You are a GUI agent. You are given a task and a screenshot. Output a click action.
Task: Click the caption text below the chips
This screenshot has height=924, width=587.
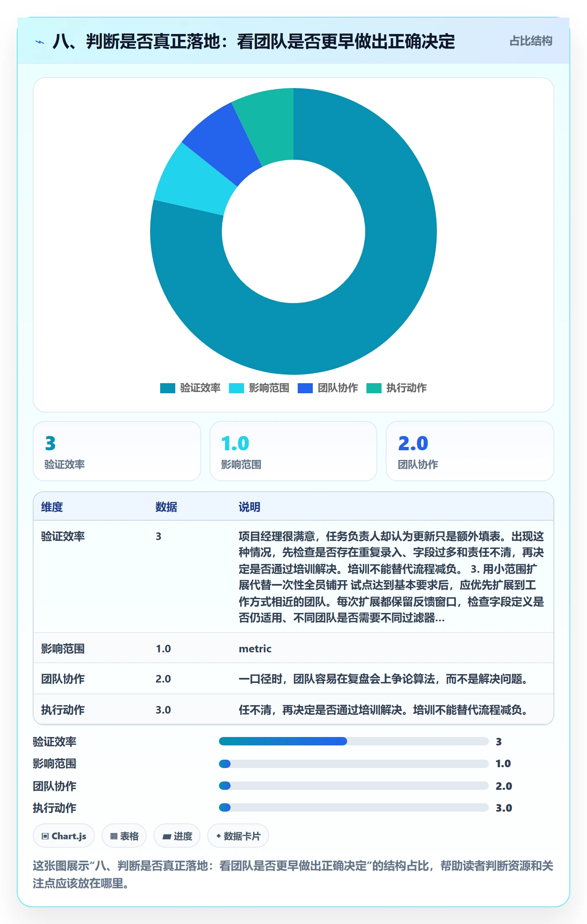click(293, 875)
